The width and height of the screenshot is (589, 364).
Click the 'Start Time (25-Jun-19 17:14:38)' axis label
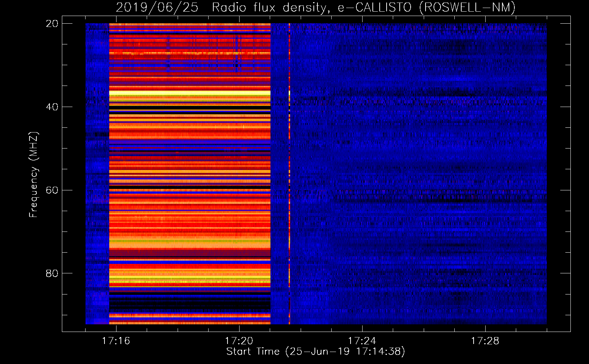[x=316, y=352]
